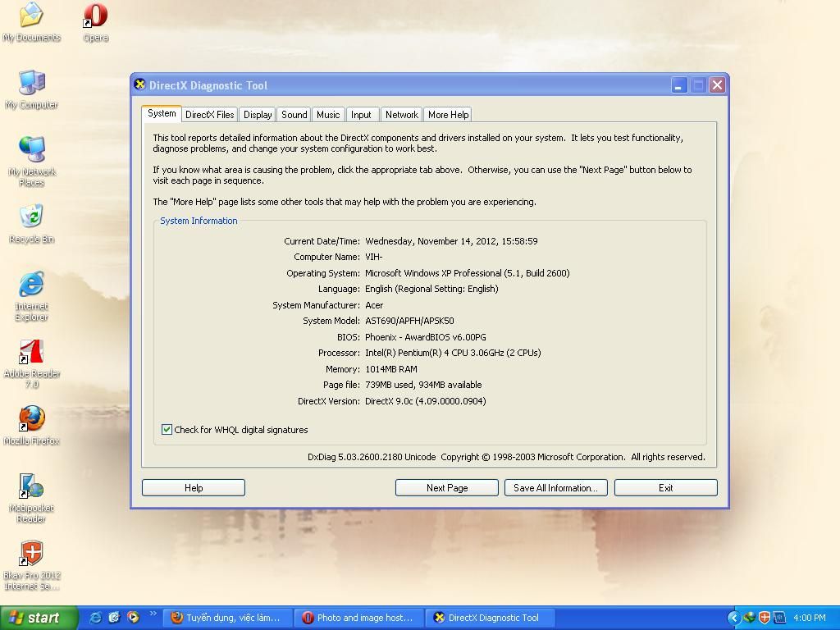Switch to the Music tab
The image size is (840, 630).
point(328,115)
